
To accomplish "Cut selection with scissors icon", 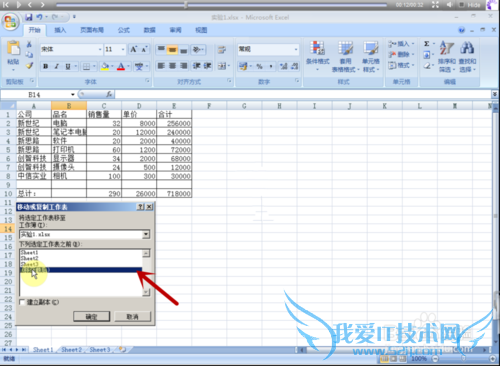I will tap(29, 44).
